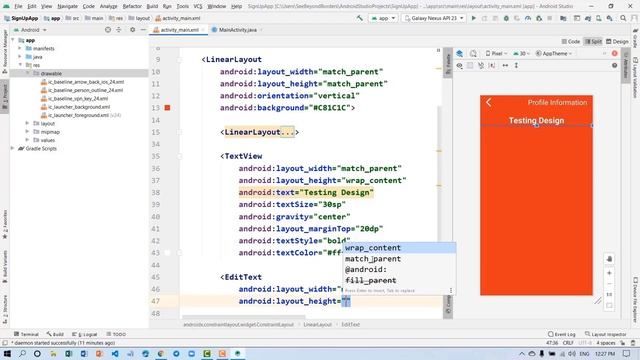Image resolution: width=640 pixels, height=360 pixels.
Task: Open the Event Log
Action: tap(562, 334)
